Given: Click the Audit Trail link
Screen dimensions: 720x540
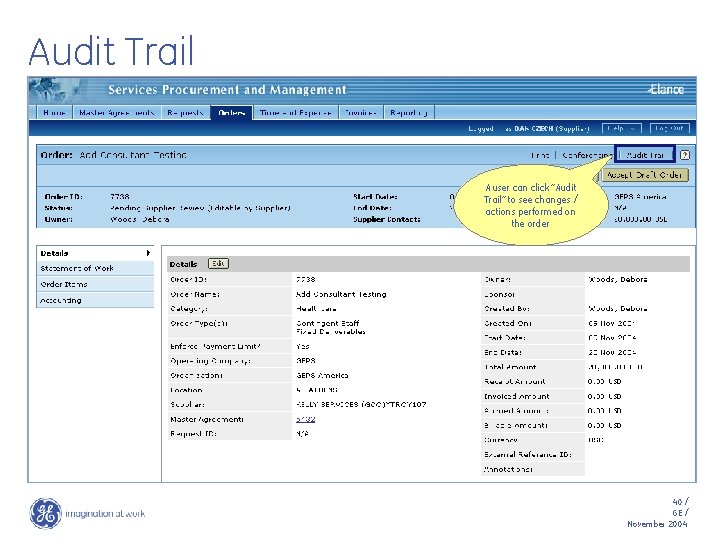Looking at the screenshot, I should (x=645, y=155).
